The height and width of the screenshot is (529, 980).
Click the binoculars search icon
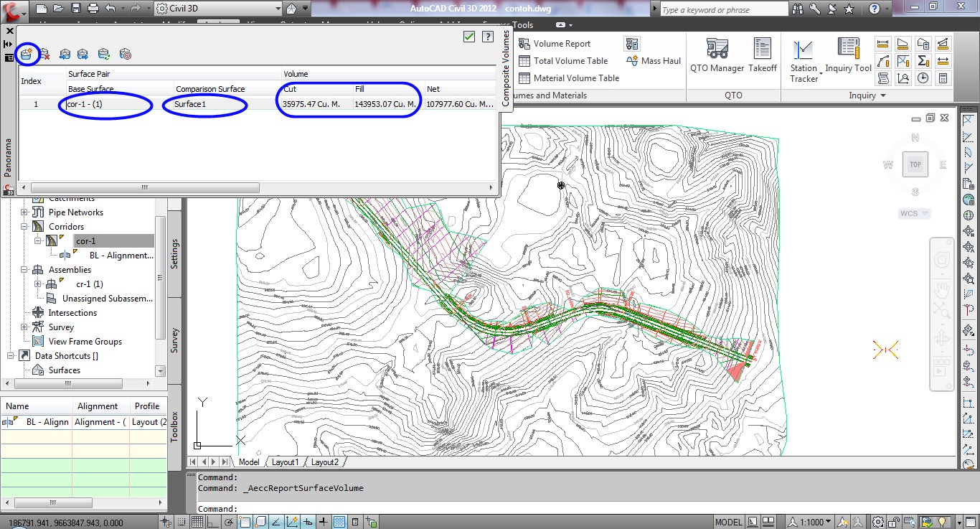[x=798, y=9]
